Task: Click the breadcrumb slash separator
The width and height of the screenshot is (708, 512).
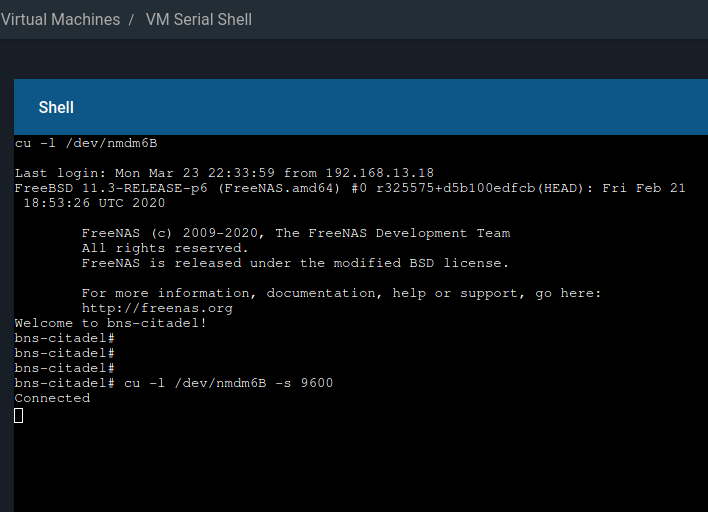Action: coord(131,19)
